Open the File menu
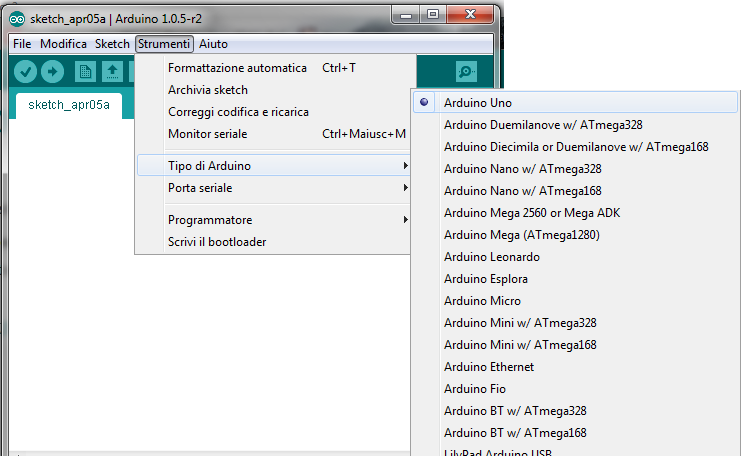This screenshot has width=753, height=459. 22,44
